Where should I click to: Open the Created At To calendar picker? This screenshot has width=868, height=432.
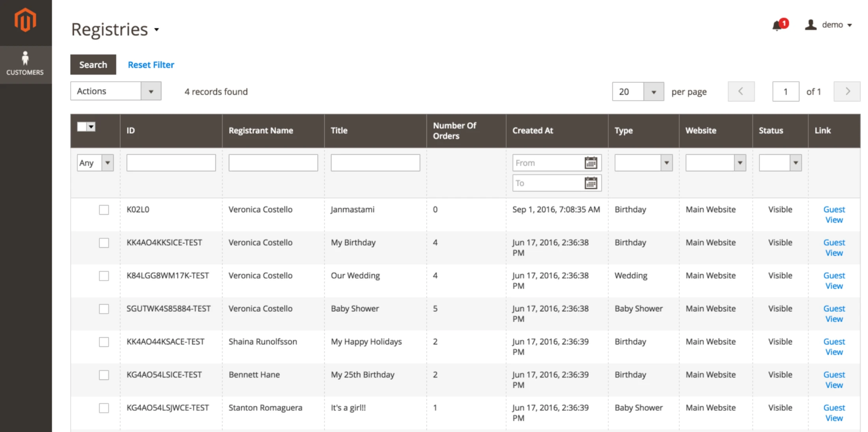[591, 183]
